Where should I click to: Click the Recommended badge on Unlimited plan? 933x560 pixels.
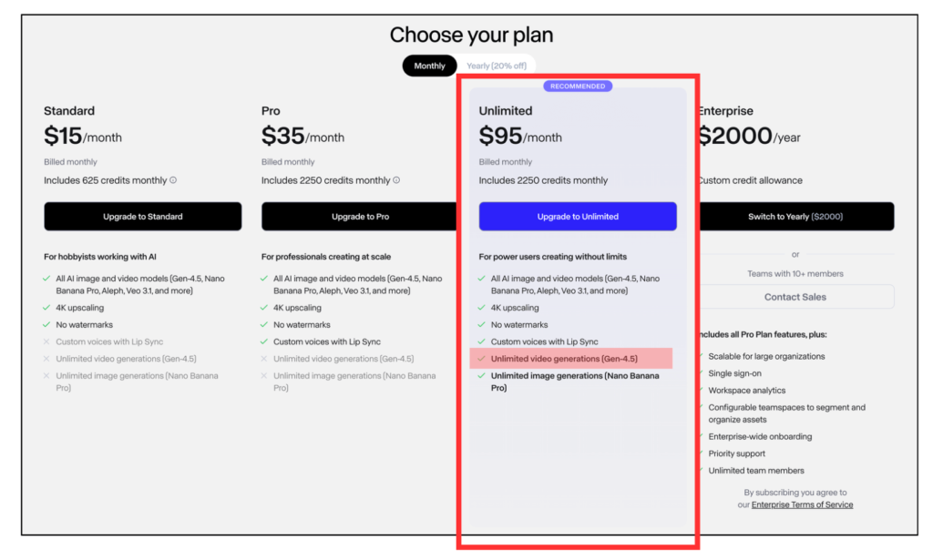click(x=578, y=87)
